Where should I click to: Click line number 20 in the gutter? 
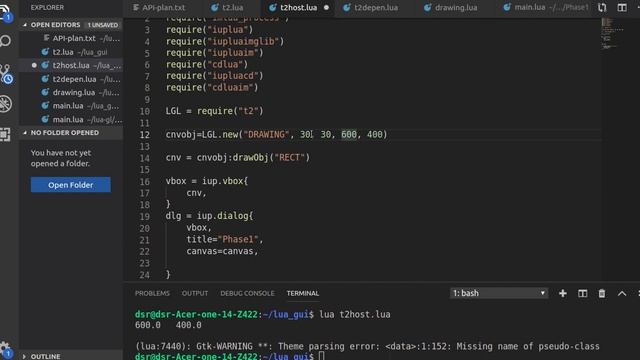[x=144, y=228]
